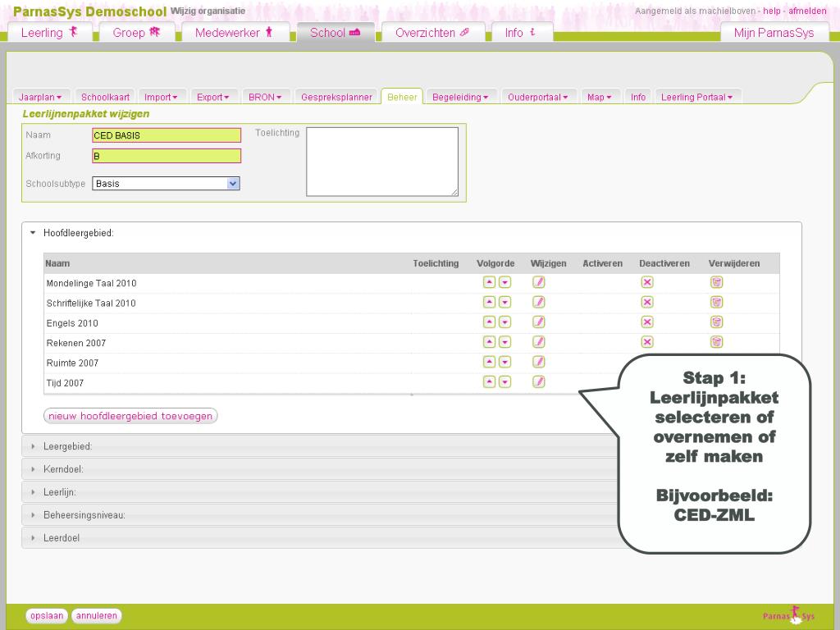840x630 pixels.
Task: Switch to the Groep main tab
Action: tap(137, 32)
